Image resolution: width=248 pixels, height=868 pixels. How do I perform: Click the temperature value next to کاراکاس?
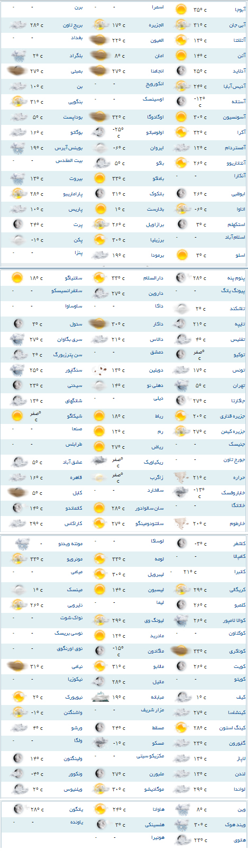(37, 523)
